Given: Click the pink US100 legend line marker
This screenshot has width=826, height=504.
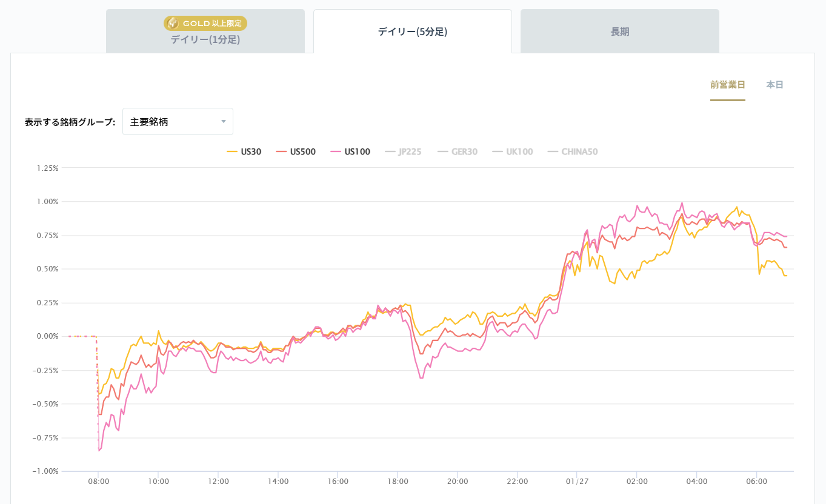Looking at the screenshot, I should [x=336, y=152].
